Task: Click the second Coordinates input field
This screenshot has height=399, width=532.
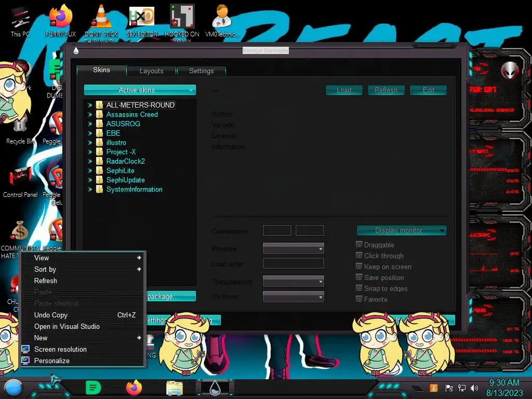Action: click(310, 230)
